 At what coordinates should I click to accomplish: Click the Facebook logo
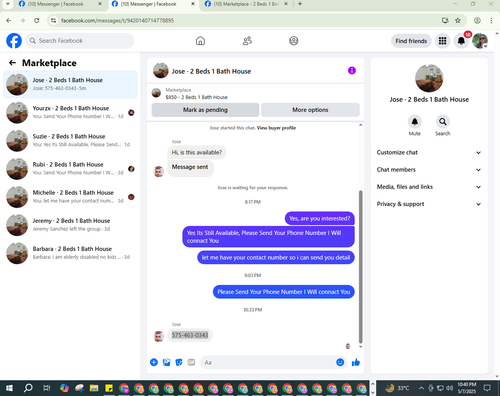pyautogui.click(x=14, y=41)
